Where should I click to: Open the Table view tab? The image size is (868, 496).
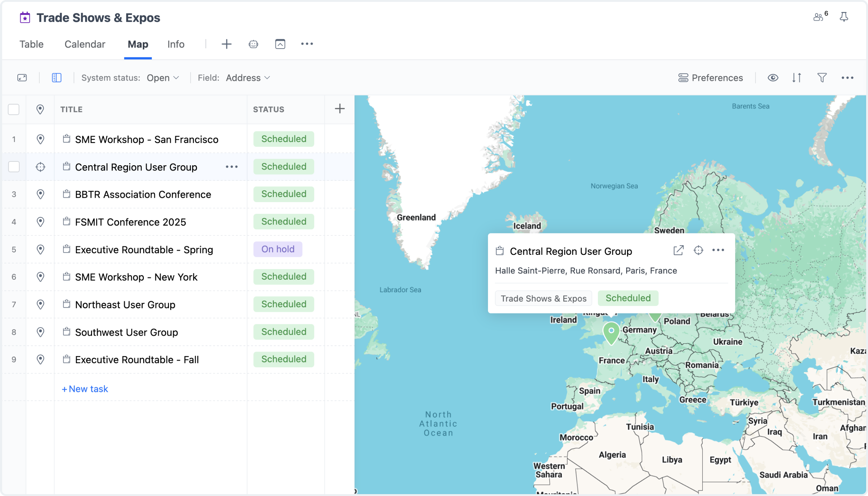31,44
